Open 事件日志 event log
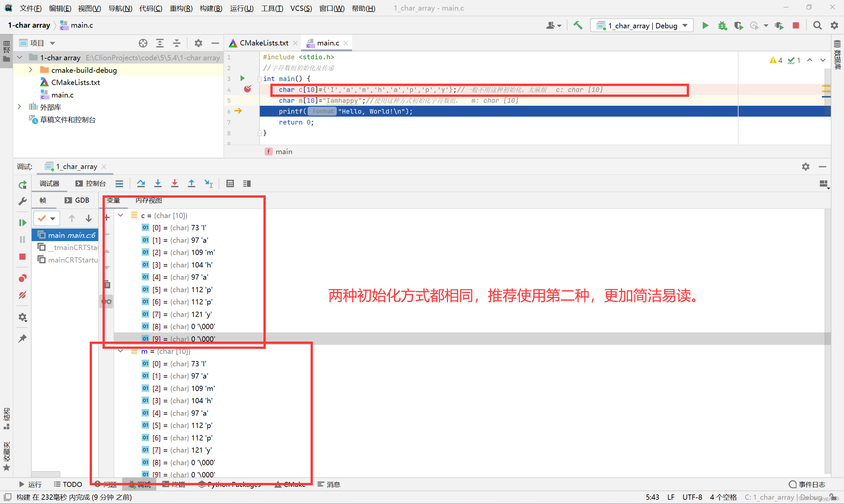 807,485
